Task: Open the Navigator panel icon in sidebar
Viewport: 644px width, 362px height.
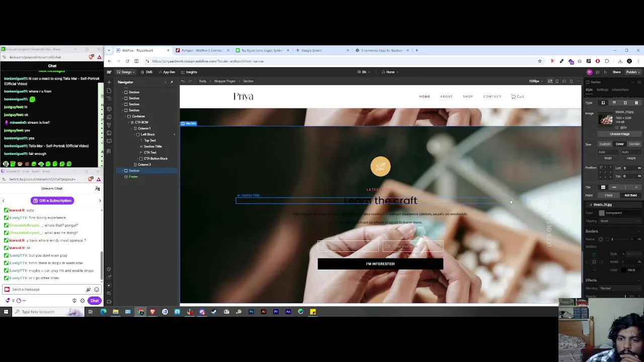Action: coord(109,99)
